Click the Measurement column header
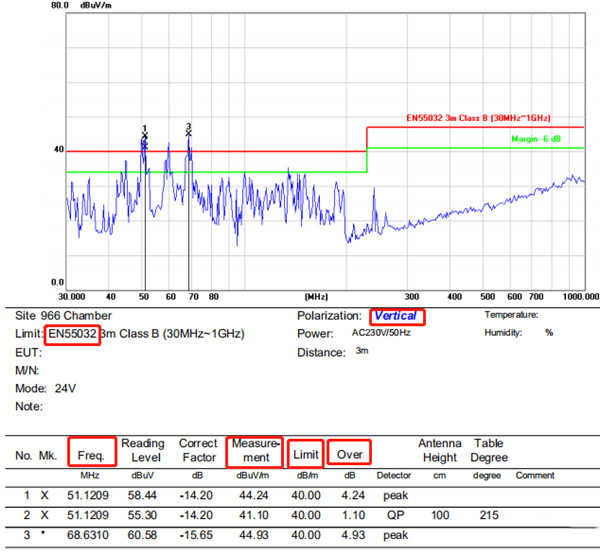Viewport: 600px width, 555px height. click(255, 450)
